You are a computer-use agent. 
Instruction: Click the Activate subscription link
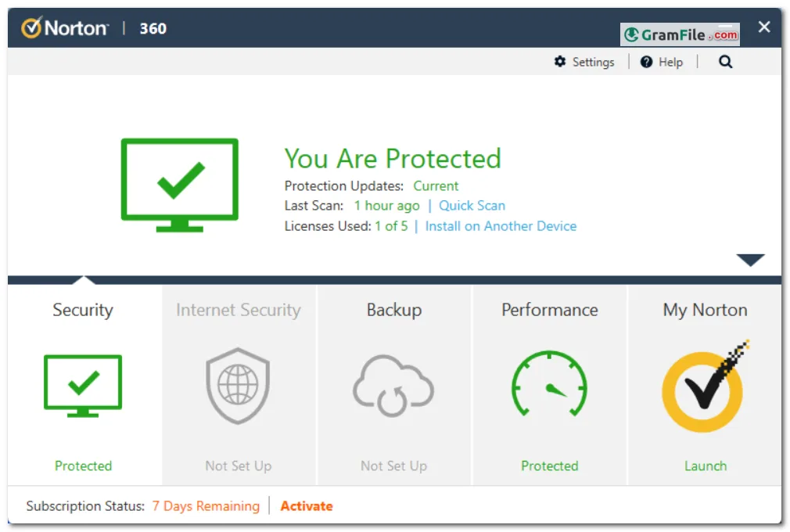307,506
